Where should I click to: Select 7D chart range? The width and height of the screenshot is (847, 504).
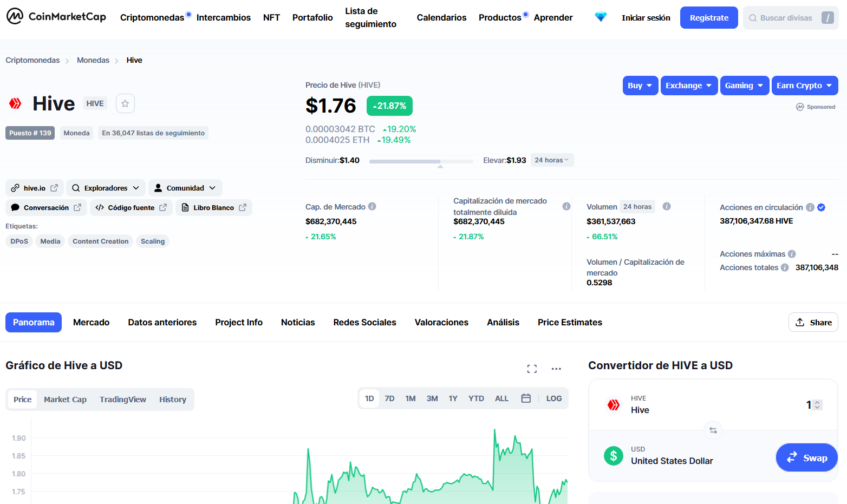pos(389,398)
